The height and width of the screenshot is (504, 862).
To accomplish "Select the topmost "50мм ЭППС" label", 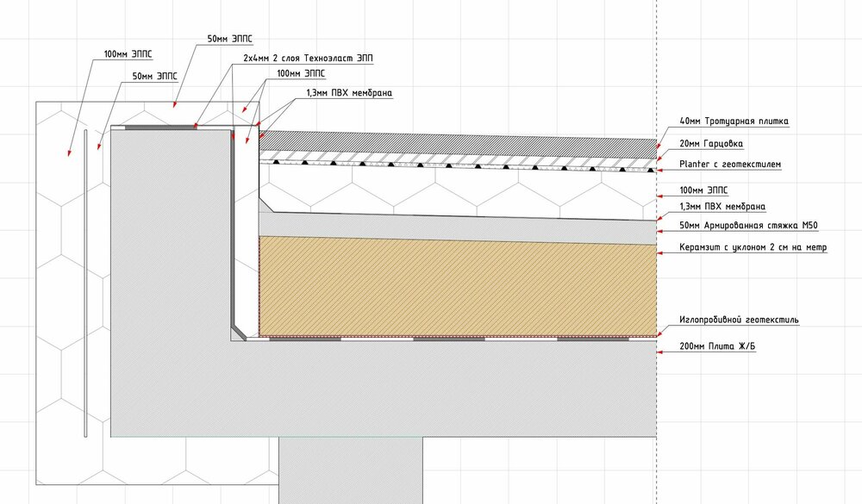I will tap(230, 39).
